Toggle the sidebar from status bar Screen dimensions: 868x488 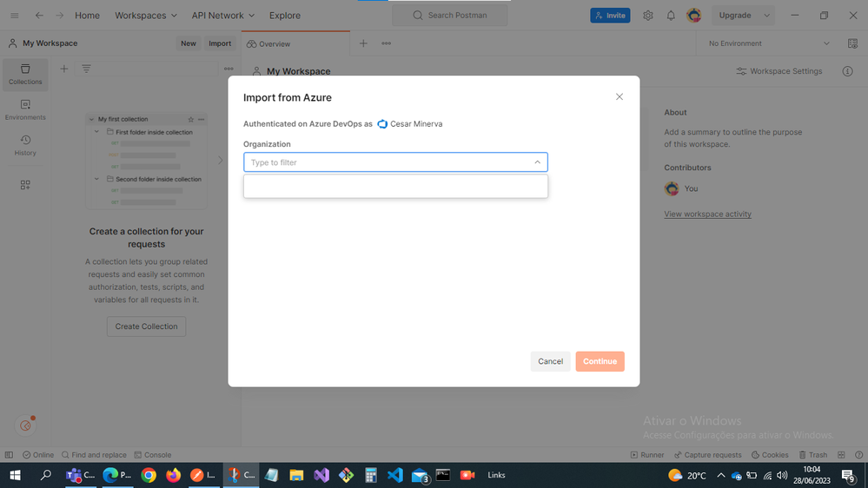point(9,455)
